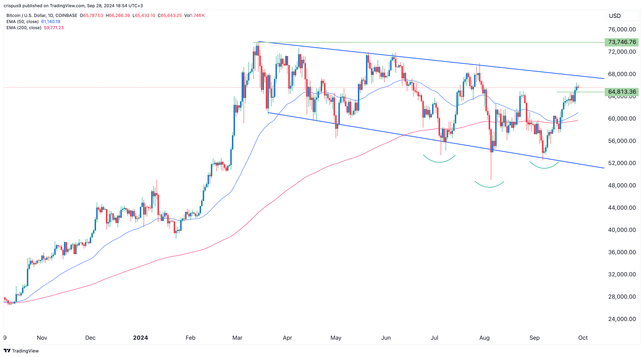Viewport: 644px width, 357px height.
Task: Select the 73,746.76 price label
Action: click(621, 42)
